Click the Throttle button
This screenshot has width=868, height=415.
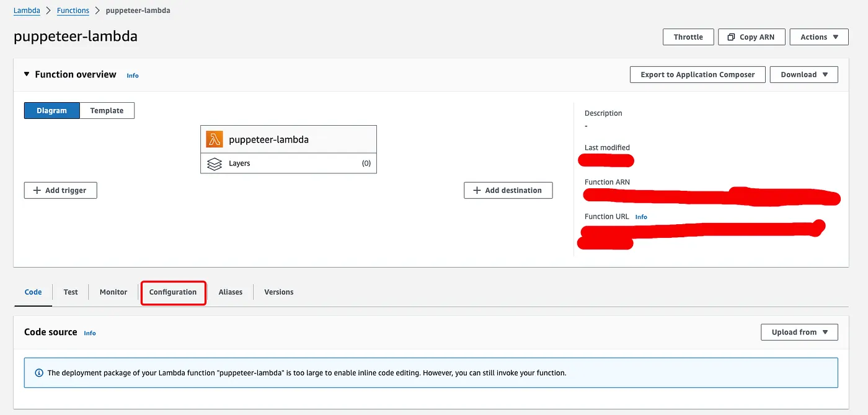[688, 37]
